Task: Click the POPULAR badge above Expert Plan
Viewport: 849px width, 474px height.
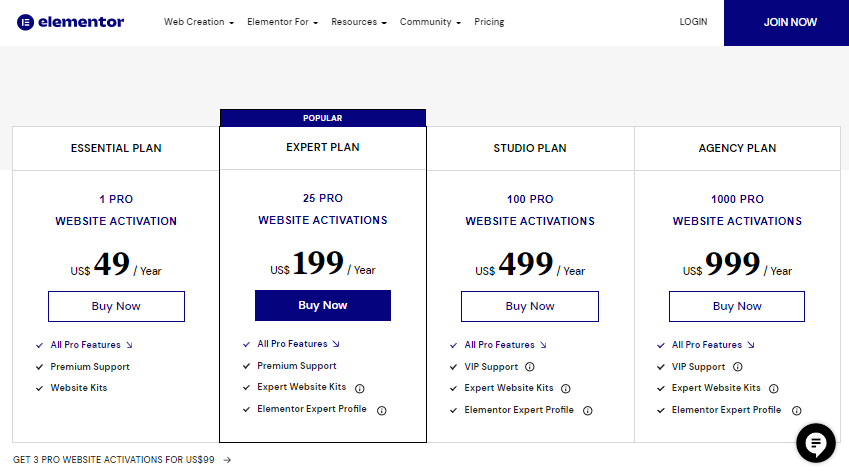Action: point(323,118)
